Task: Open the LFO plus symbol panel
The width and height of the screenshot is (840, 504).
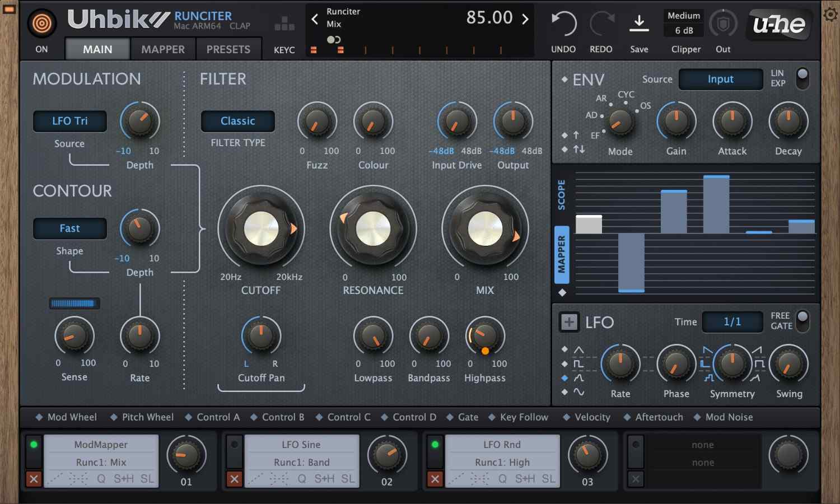Action: (x=569, y=322)
